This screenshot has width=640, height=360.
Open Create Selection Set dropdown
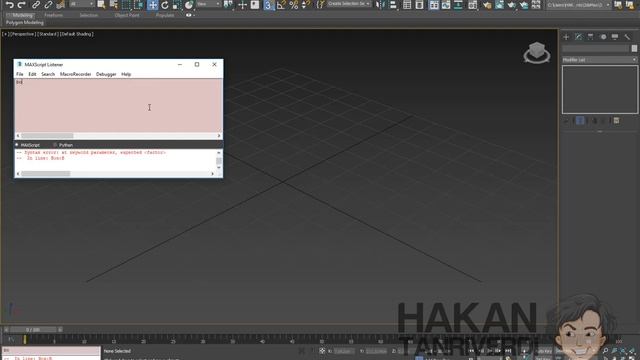[349, 4]
